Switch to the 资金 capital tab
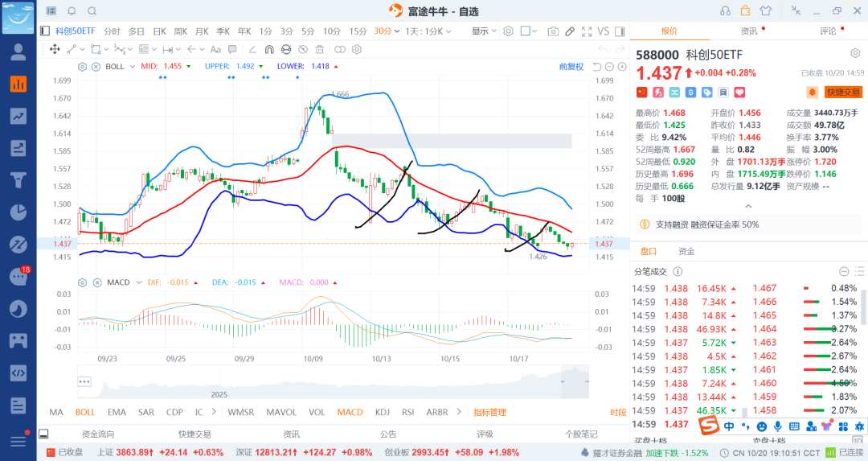Viewport: 868px width, 461px height. tap(686, 251)
